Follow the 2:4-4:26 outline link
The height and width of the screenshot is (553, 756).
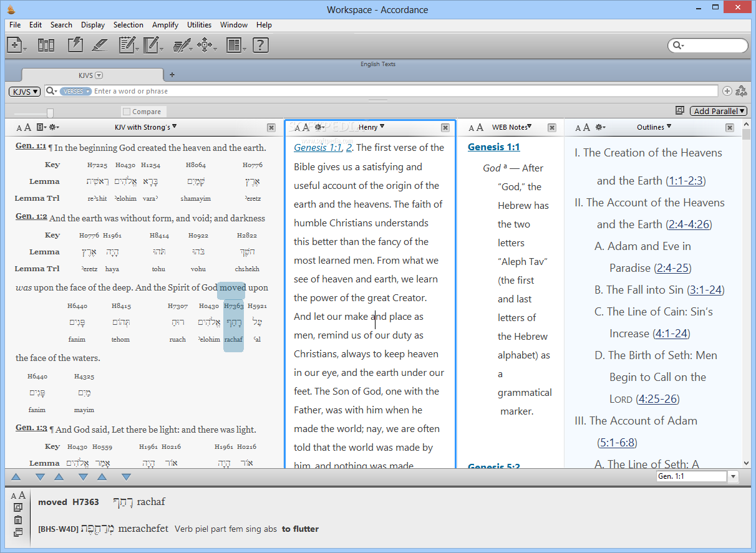[x=689, y=224]
